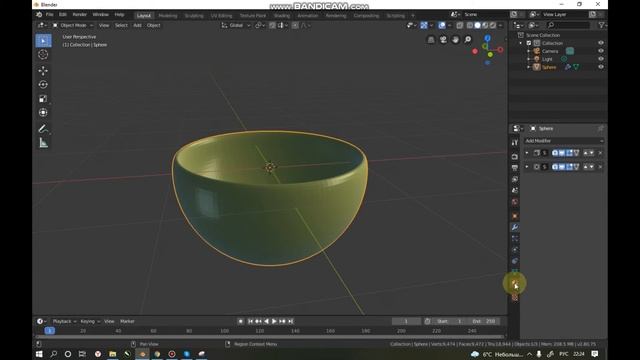The height and width of the screenshot is (360, 640).
Task: Open the Physics properties tab icon
Action: click(515, 249)
